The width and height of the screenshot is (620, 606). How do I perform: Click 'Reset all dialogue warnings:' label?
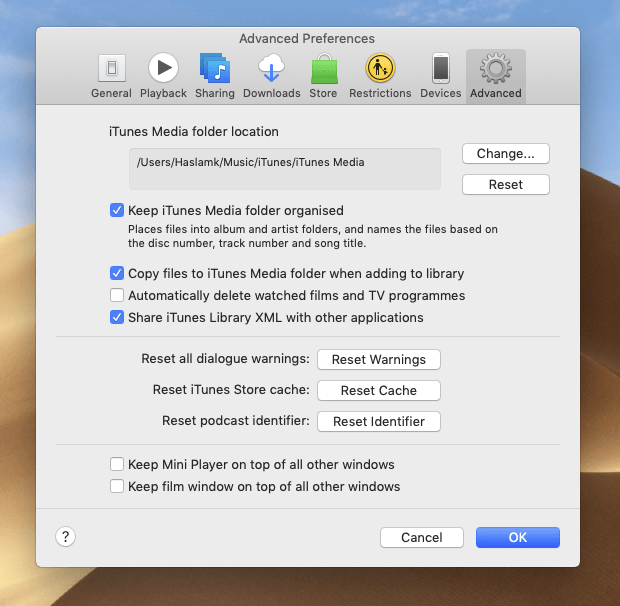(x=225, y=359)
